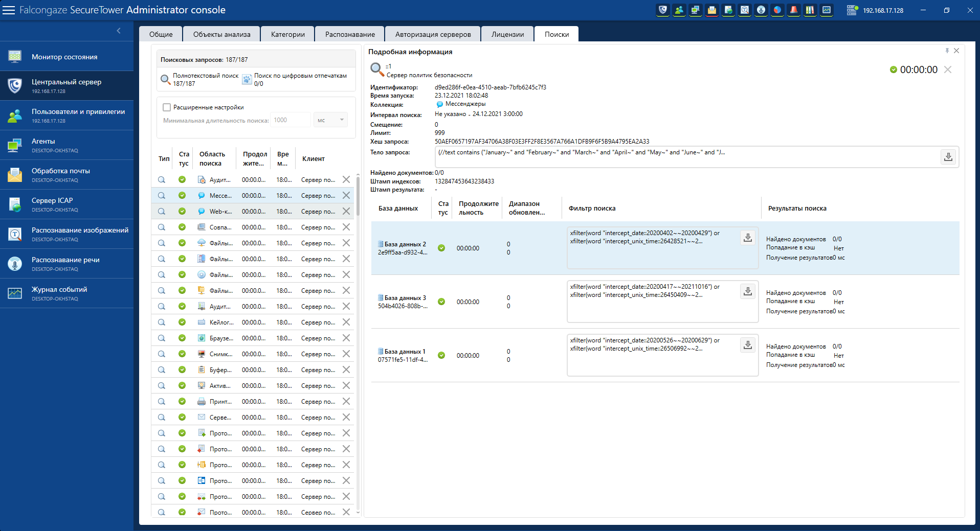Click the mail envelope icon in title bar
The height and width of the screenshot is (531, 980).
pyautogui.click(x=712, y=10)
